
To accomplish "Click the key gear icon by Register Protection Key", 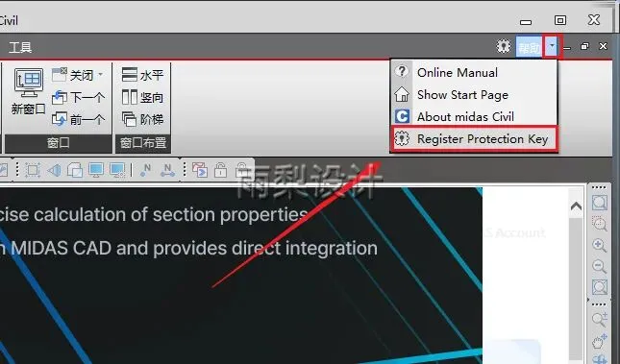I will [402, 138].
